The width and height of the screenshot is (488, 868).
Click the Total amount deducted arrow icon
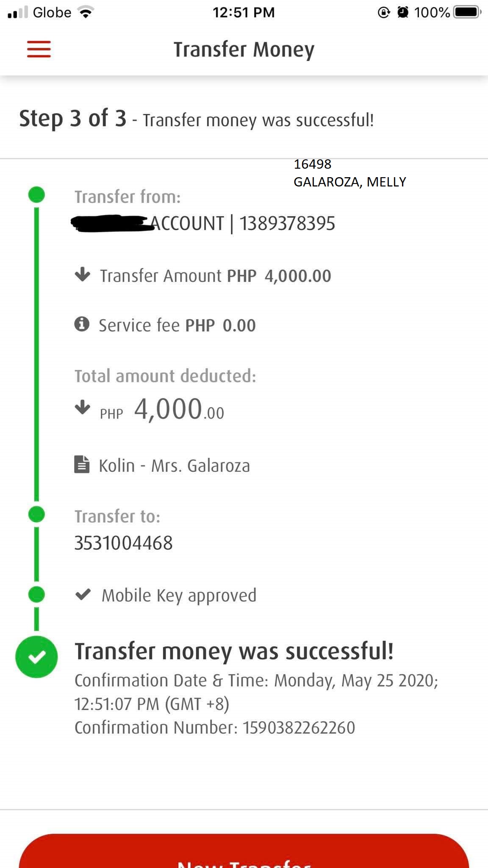pos(82,408)
